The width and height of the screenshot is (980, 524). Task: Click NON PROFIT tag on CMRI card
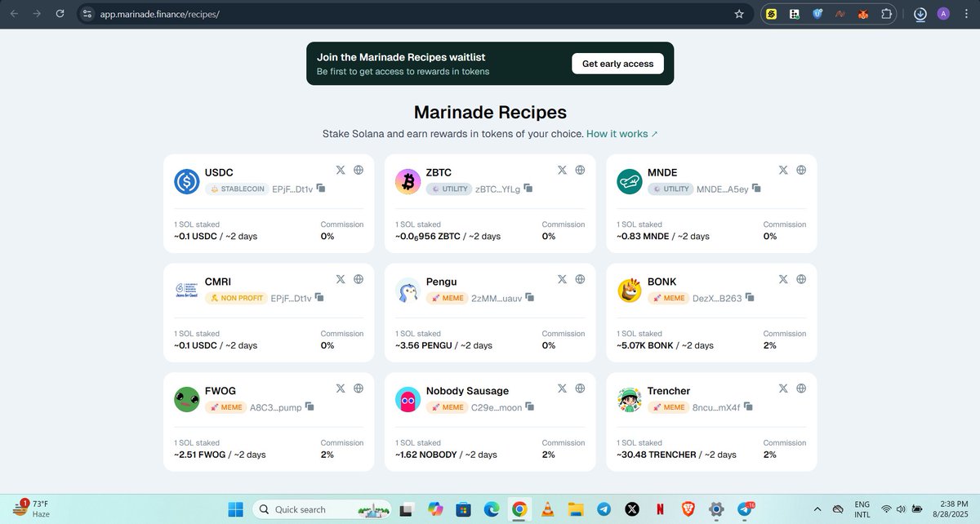[x=236, y=298]
